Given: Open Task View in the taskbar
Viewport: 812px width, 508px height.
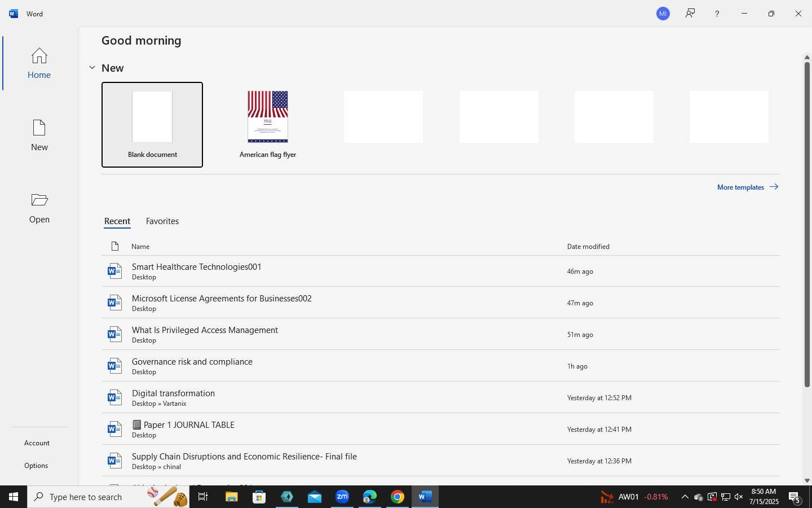Looking at the screenshot, I should (x=203, y=497).
